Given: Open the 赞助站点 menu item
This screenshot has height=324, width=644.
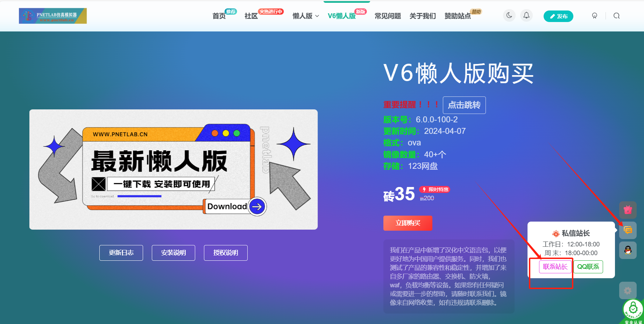Looking at the screenshot, I should 458,16.
